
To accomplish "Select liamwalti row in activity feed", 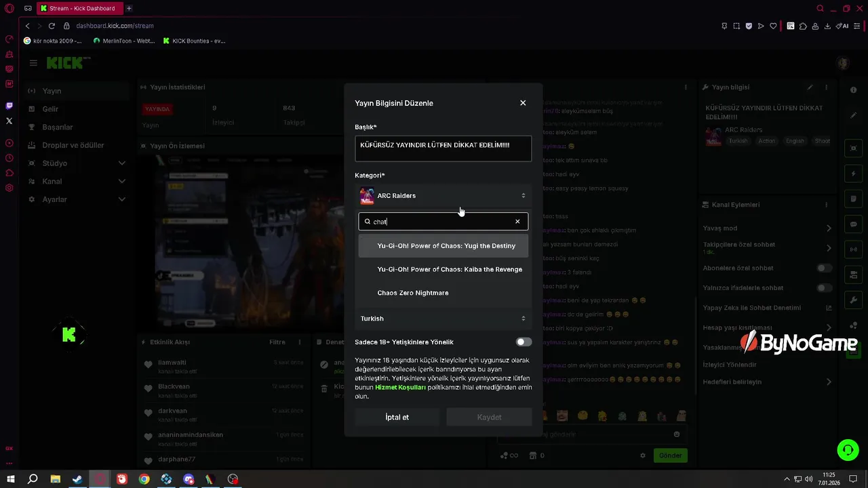I will pos(222,367).
